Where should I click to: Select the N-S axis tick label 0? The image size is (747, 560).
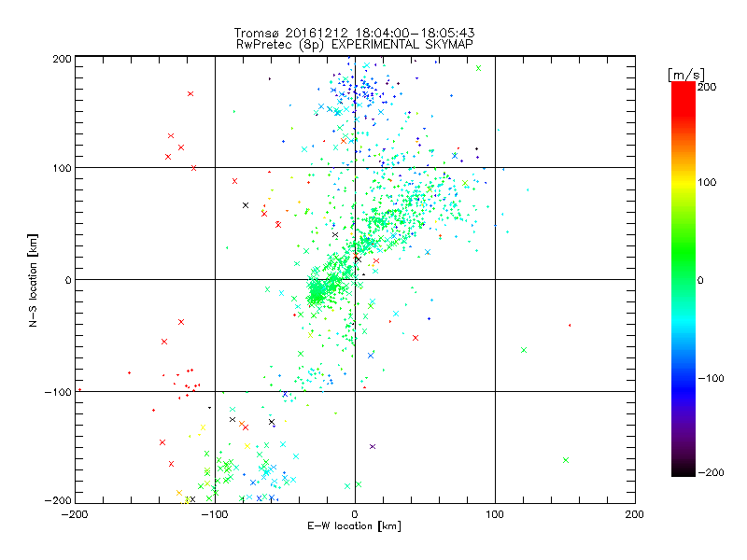point(68,280)
